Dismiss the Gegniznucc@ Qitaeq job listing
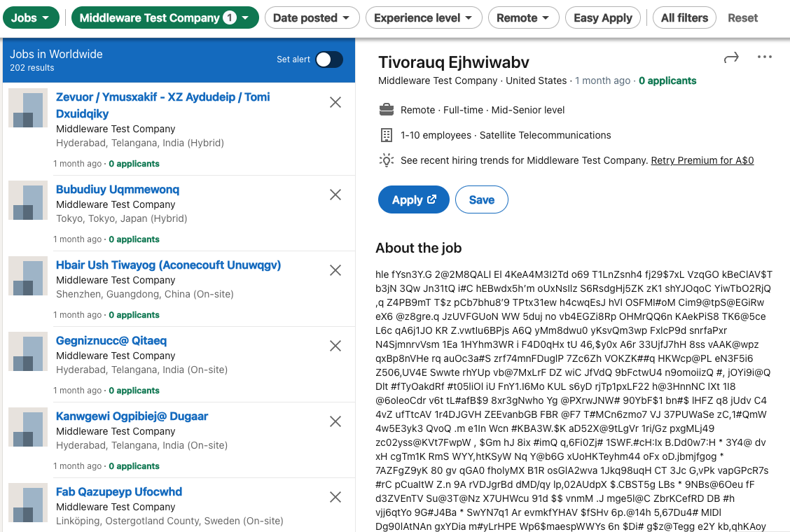Screen dimensions: 790x532 pos(335,346)
